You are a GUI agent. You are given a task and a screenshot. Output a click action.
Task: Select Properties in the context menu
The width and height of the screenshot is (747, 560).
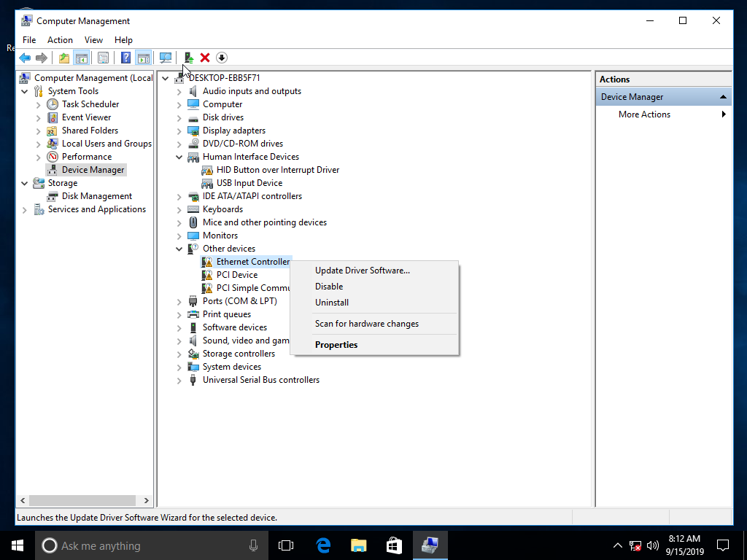[x=336, y=345]
